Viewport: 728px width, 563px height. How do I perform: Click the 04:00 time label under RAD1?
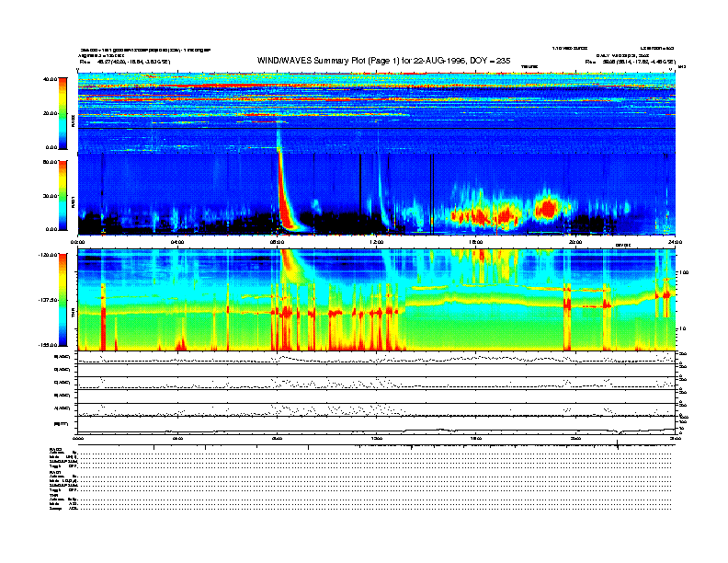click(177, 242)
